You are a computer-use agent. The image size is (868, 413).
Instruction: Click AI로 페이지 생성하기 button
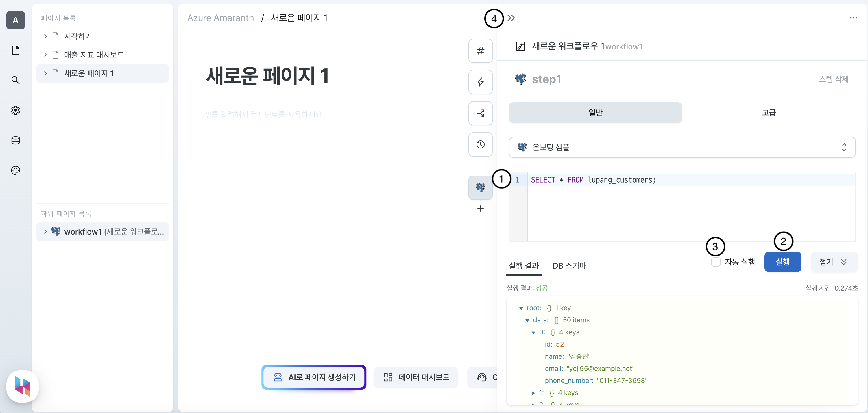[314, 377]
